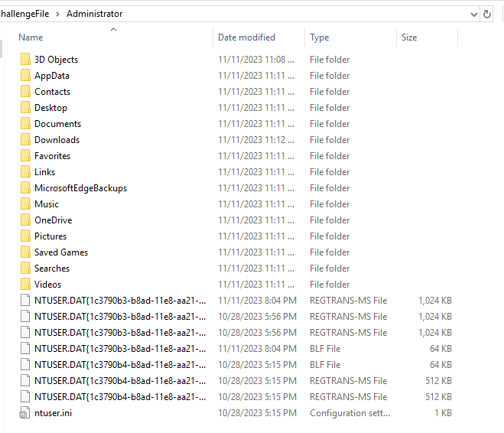Click the "Configuration sett..." type cell
Screen dimensions: 504x433
point(350,413)
